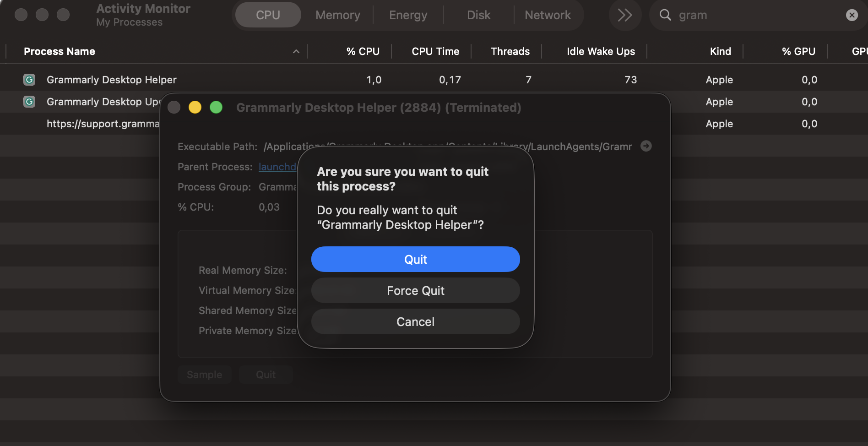The height and width of the screenshot is (446, 868).
Task: Click the gram search input field
Action: 758,15
